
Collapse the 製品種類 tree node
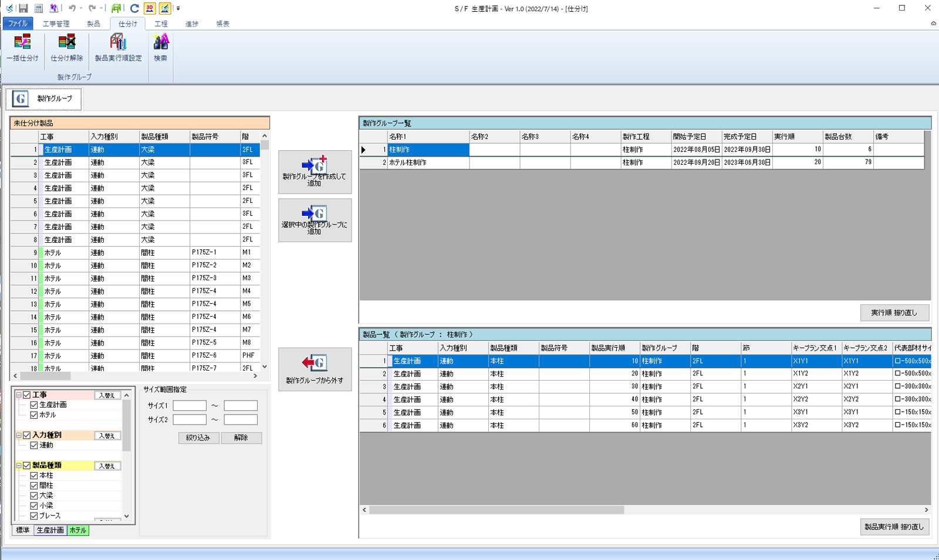[18, 466]
